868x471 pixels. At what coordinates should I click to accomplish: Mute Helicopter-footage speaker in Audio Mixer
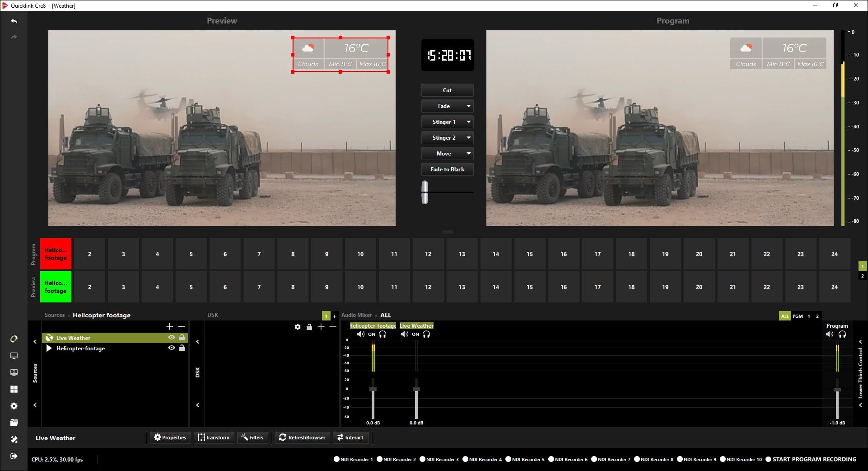click(360, 334)
